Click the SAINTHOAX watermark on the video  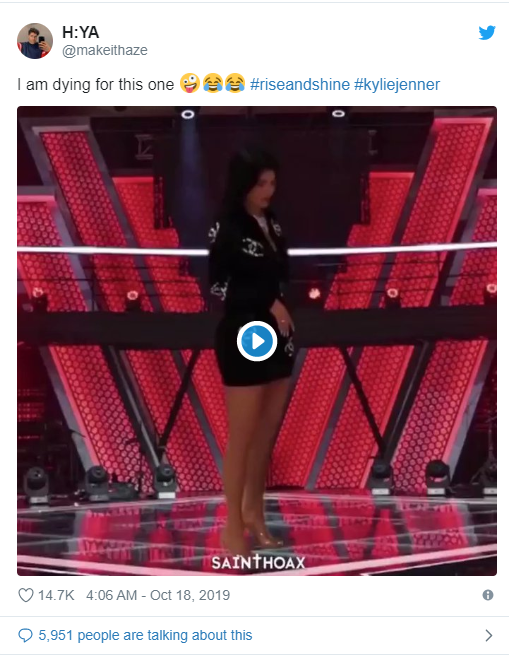click(x=258, y=563)
